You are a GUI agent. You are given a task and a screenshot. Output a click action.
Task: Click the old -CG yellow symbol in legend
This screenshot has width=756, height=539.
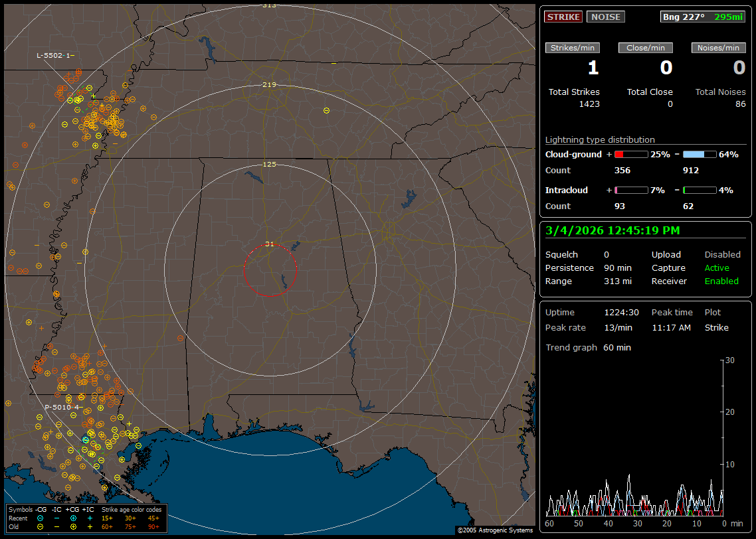[41, 526]
